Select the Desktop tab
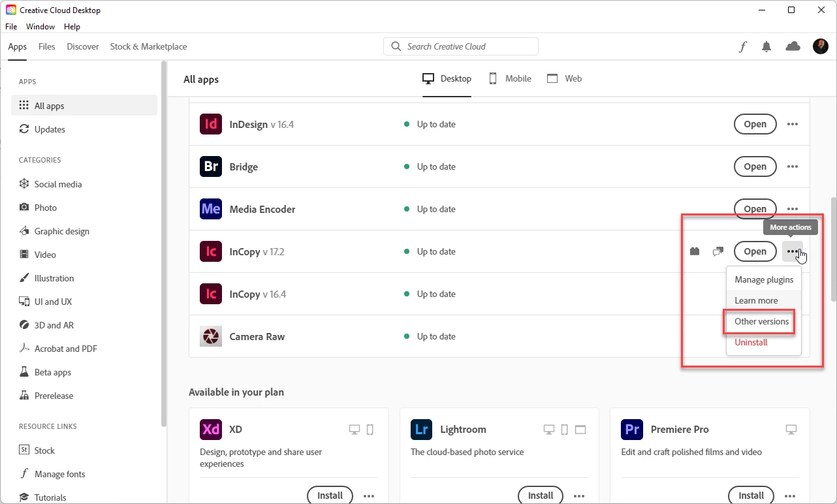This screenshot has width=837, height=504. (x=447, y=78)
